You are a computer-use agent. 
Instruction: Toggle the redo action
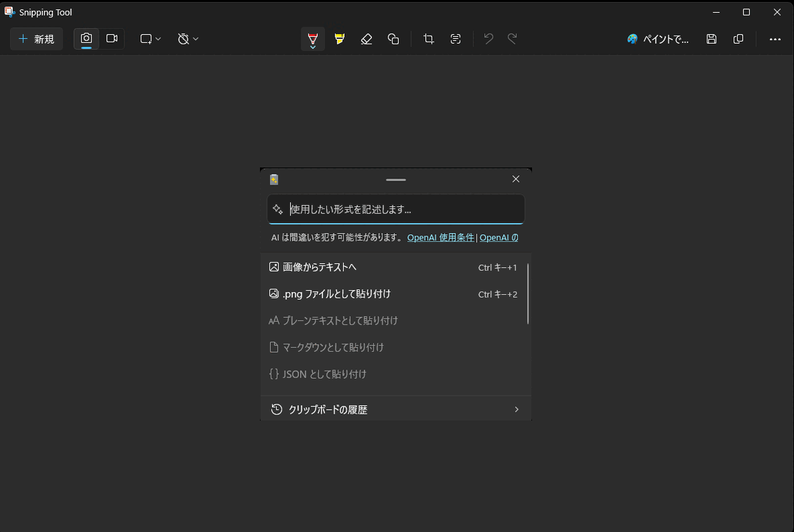tap(512, 38)
